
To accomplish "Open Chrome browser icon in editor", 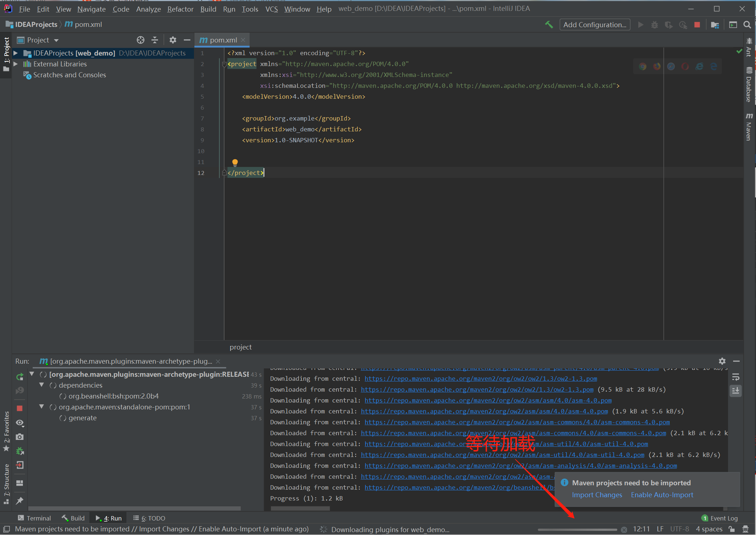I will 643,66.
